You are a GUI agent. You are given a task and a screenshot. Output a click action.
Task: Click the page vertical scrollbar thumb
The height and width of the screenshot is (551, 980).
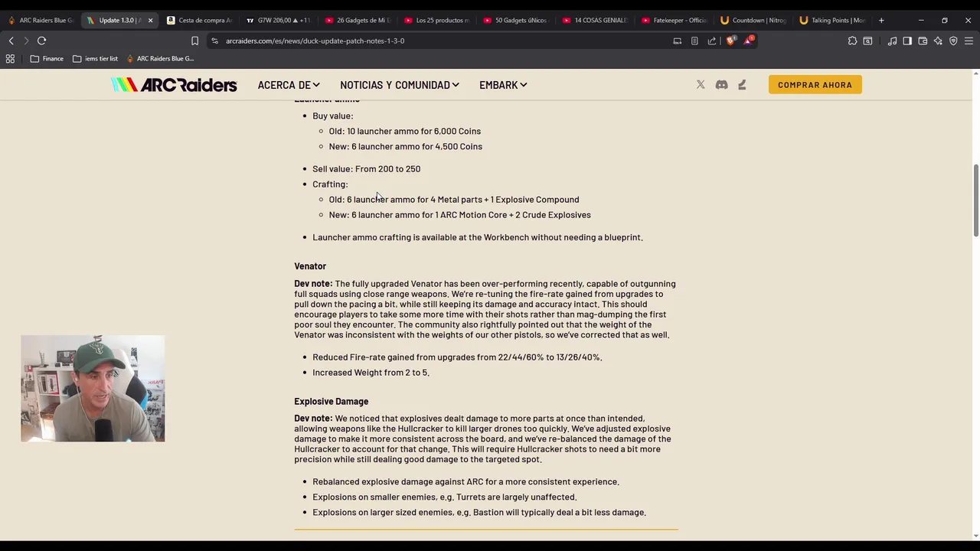pos(975,201)
